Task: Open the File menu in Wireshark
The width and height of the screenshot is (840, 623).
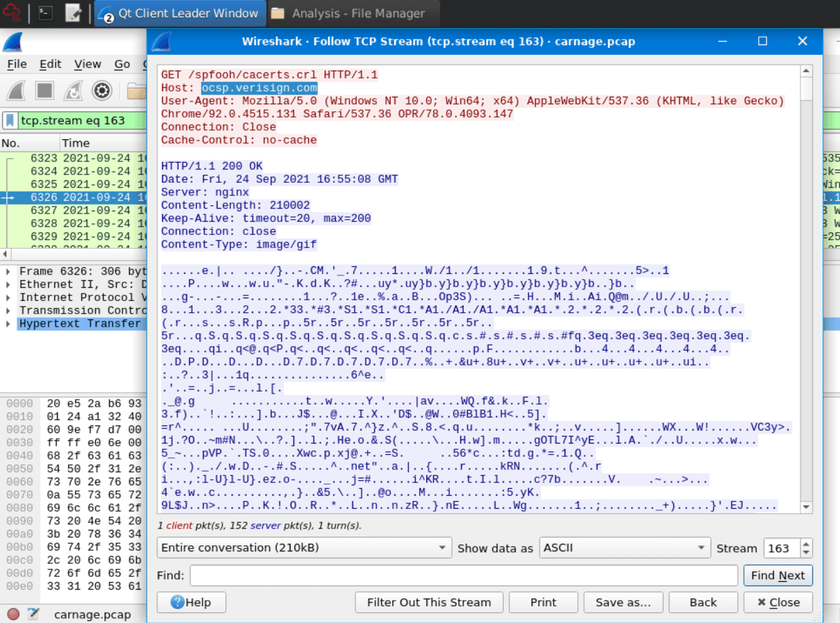Action: pos(17,64)
